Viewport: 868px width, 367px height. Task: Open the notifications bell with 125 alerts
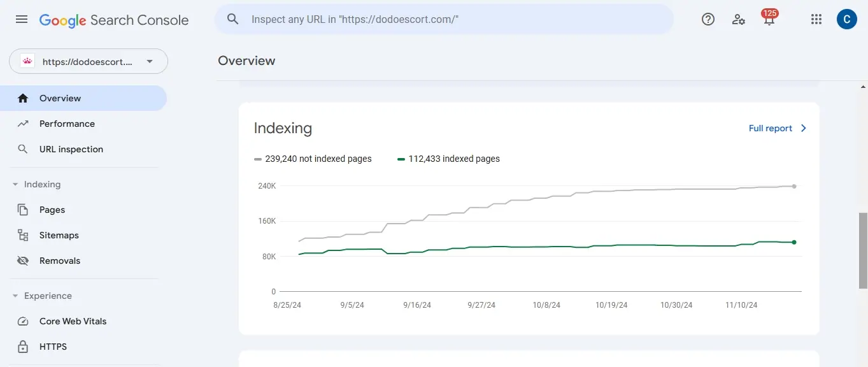coord(769,19)
